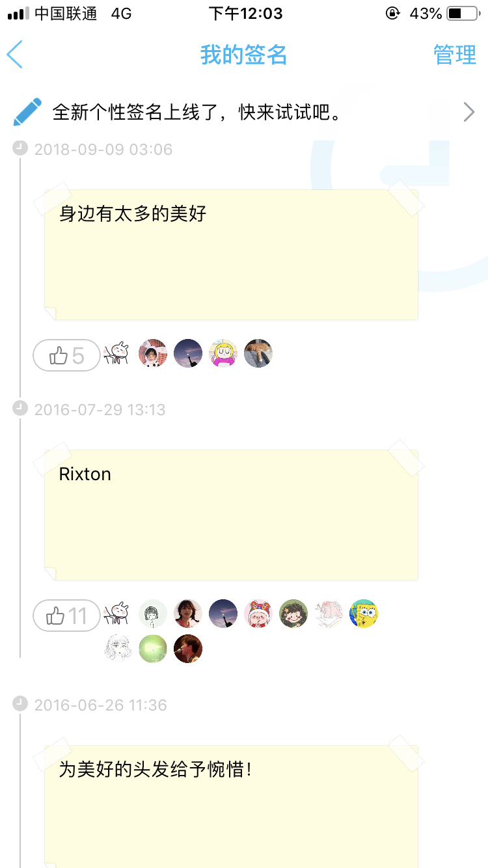
Task: Tap clock icon next to 2016-07-29 13:13
Action: click(x=21, y=409)
